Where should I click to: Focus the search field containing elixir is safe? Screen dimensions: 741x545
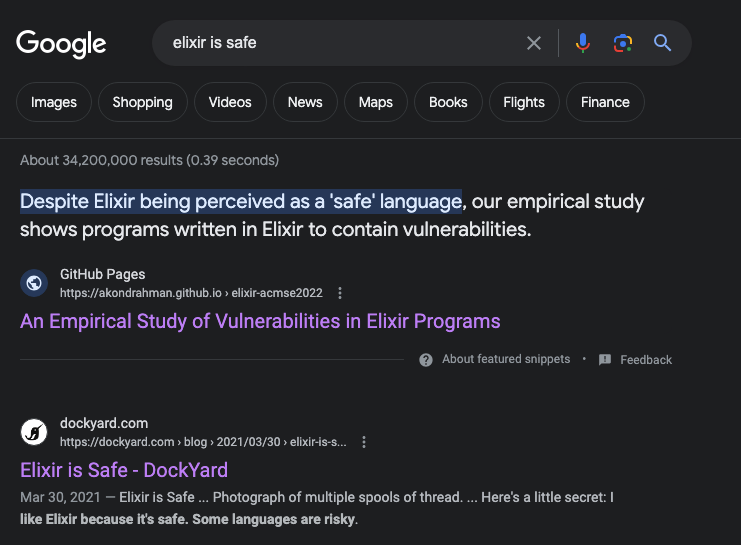(345, 43)
